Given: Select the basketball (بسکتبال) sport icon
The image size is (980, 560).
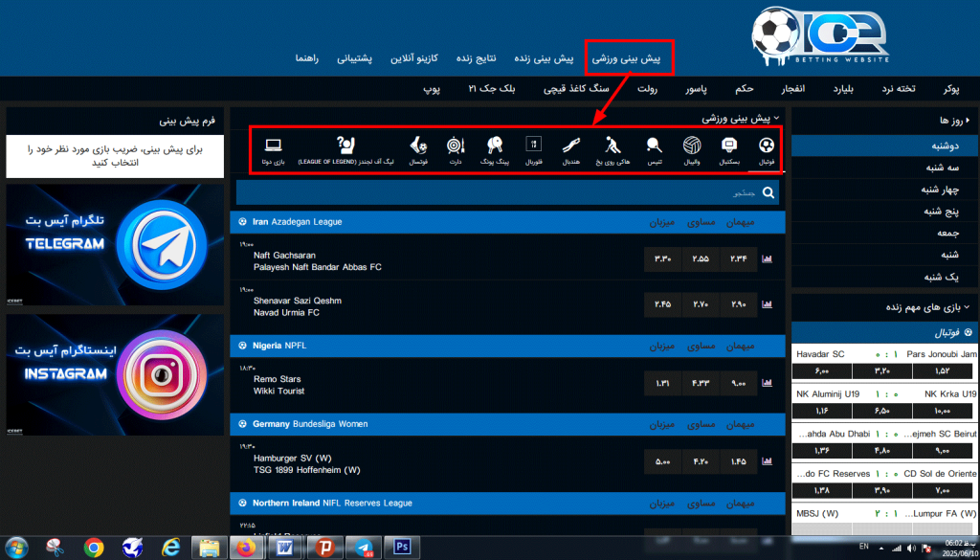Looking at the screenshot, I should pyautogui.click(x=729, y=149).
